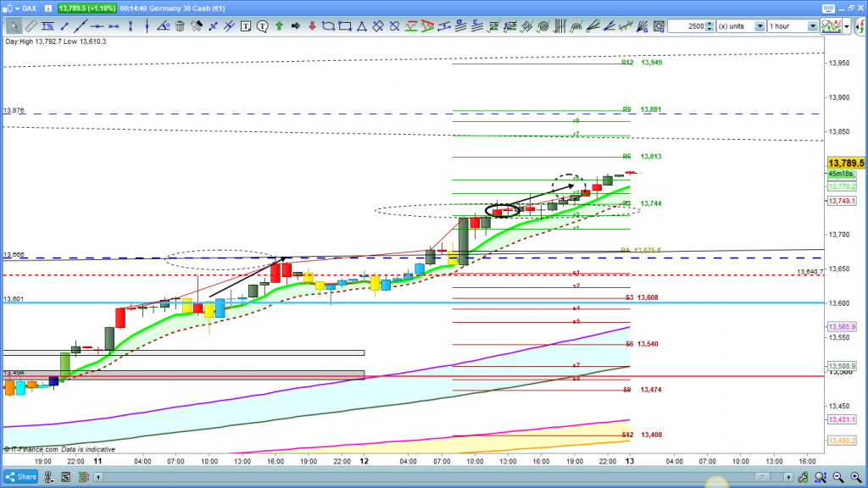Click the 2500 units input field
868x488 pixels.
(x=685, y=26)
